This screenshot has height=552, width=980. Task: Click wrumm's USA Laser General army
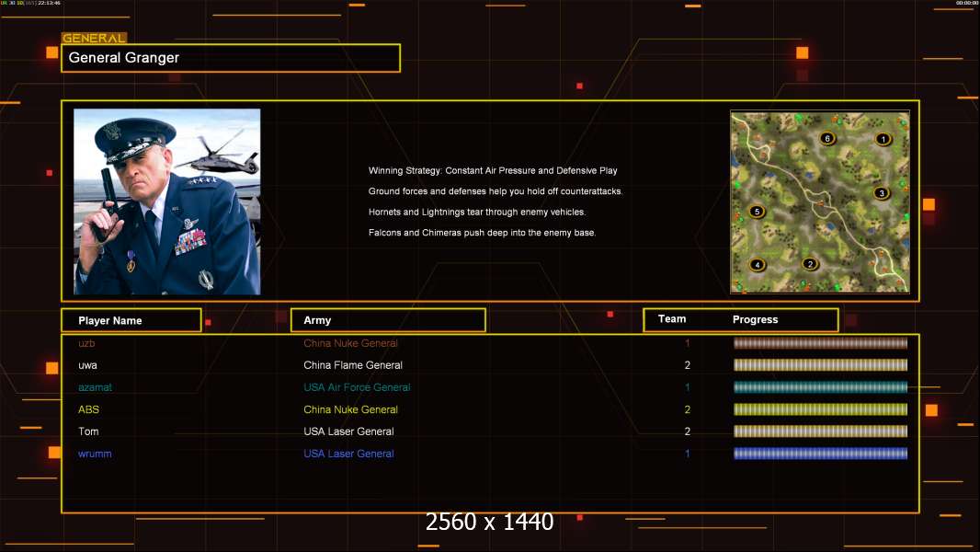(x=348, y=454)
